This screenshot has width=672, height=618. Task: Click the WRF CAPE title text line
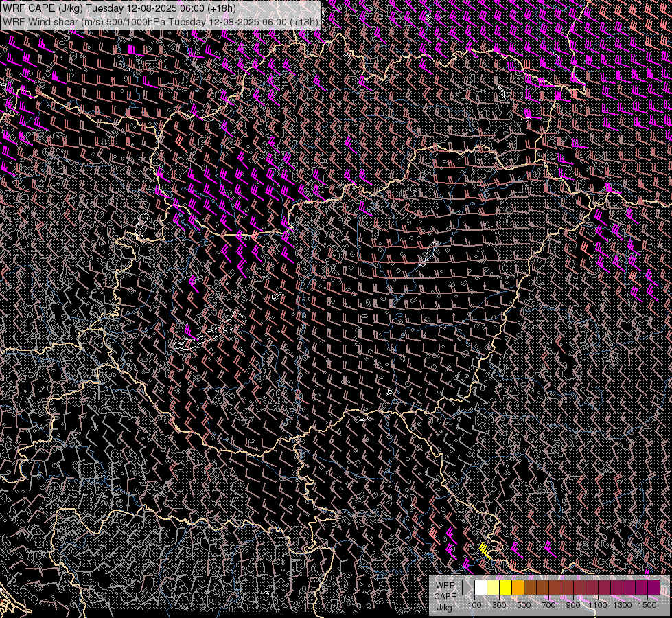[119, 8]
